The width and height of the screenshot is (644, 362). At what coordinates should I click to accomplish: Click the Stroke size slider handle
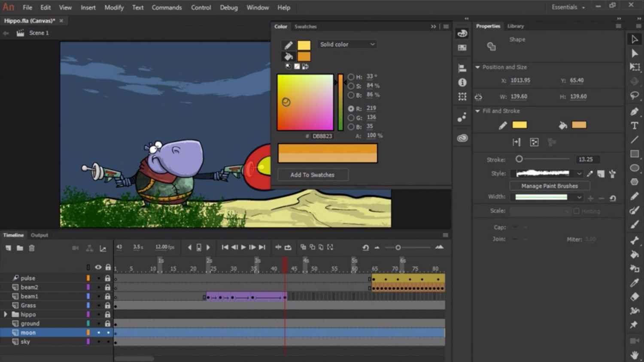pos(519,159)
